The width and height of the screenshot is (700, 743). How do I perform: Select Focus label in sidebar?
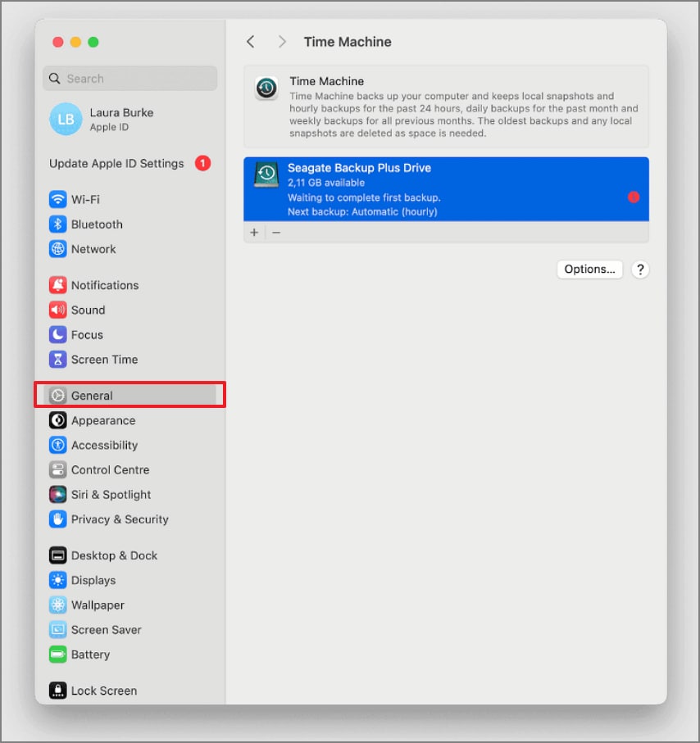(x=87, y=335)
